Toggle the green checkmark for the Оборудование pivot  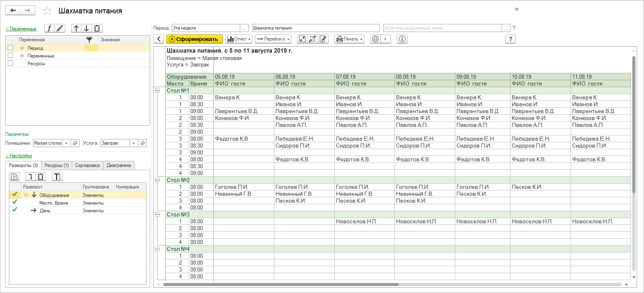click(x=15, y=195)
